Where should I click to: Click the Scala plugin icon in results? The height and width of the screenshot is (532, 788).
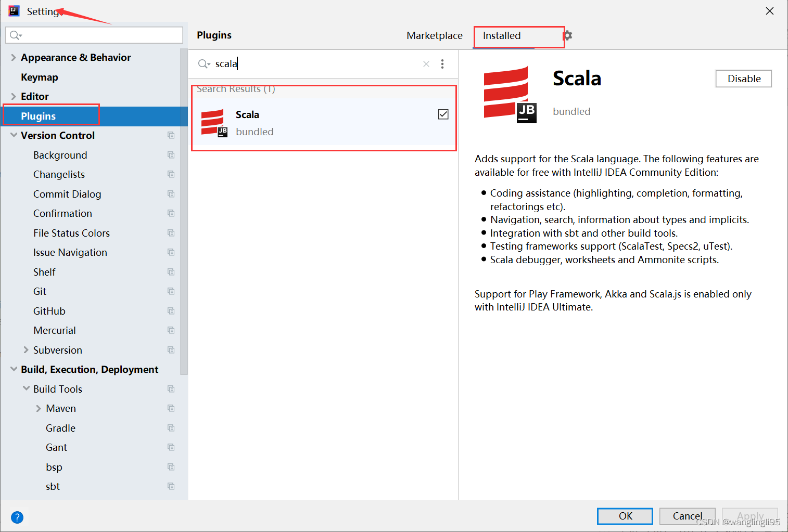214,123
